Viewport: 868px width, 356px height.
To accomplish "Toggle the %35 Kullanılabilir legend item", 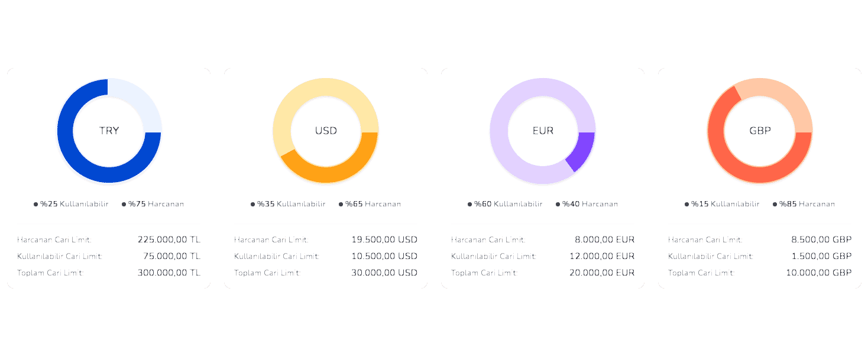I will tap(289, 204).
